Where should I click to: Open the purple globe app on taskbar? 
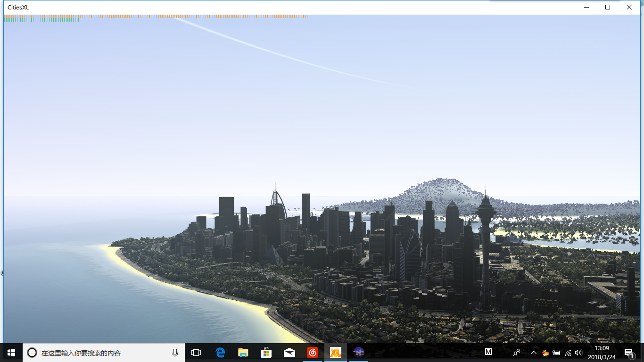pos(359,353)
